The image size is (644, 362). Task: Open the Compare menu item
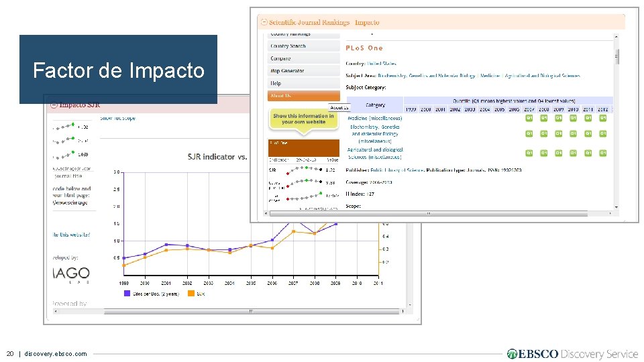pos(303,58)
